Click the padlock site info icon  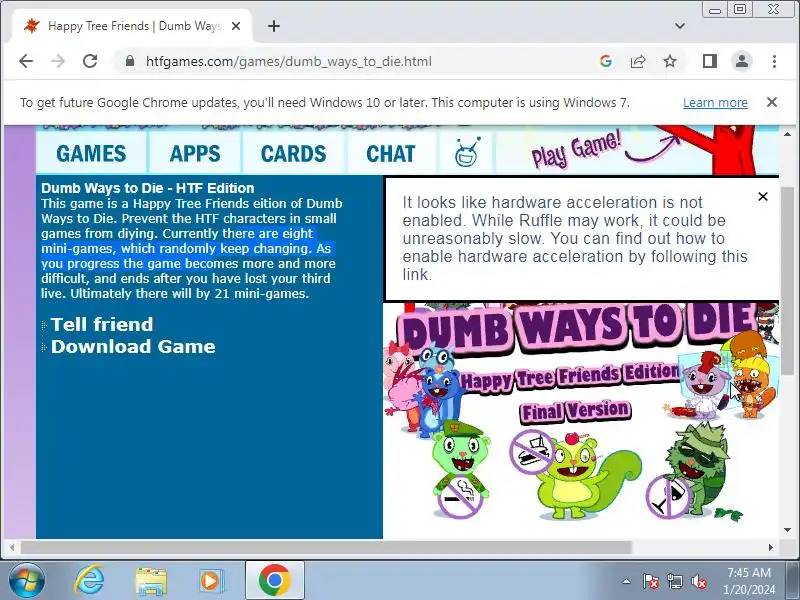click(x=130, y=61)
